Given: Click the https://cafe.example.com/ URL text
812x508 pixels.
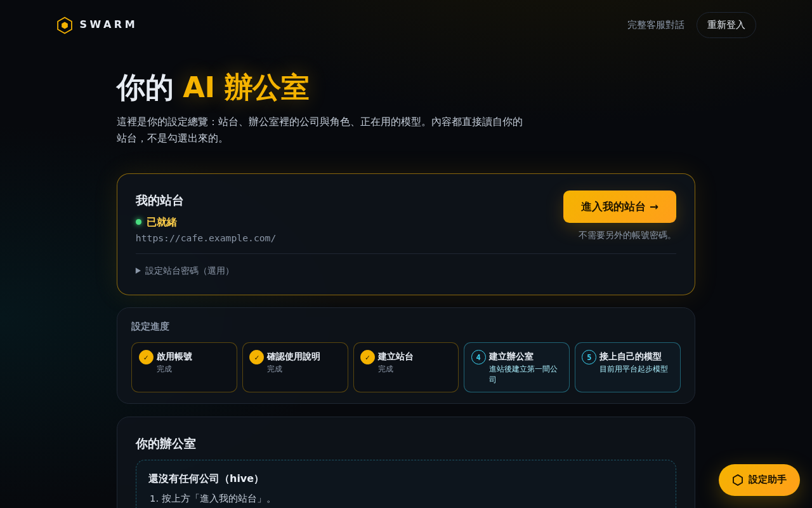Looking at the screenshot, I should 206,238.
